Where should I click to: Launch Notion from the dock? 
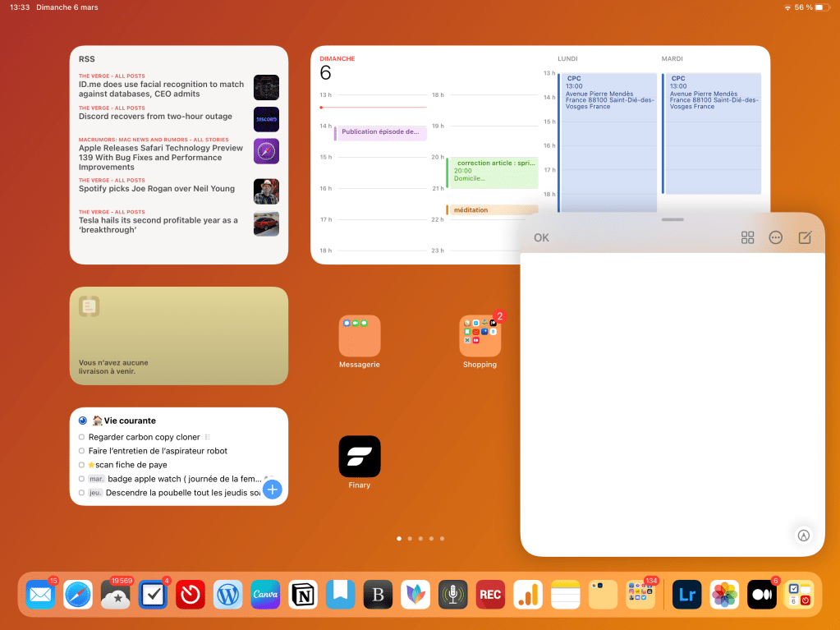303,594
